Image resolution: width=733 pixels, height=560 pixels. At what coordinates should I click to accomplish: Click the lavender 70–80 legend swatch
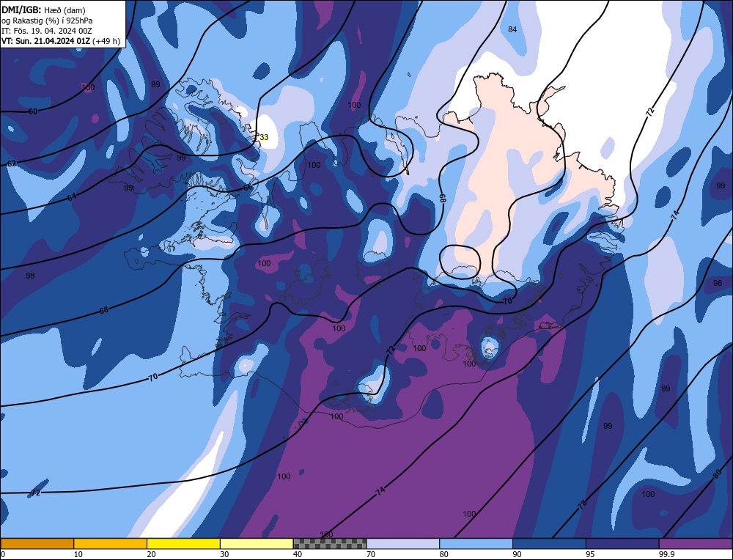(403, 543)
